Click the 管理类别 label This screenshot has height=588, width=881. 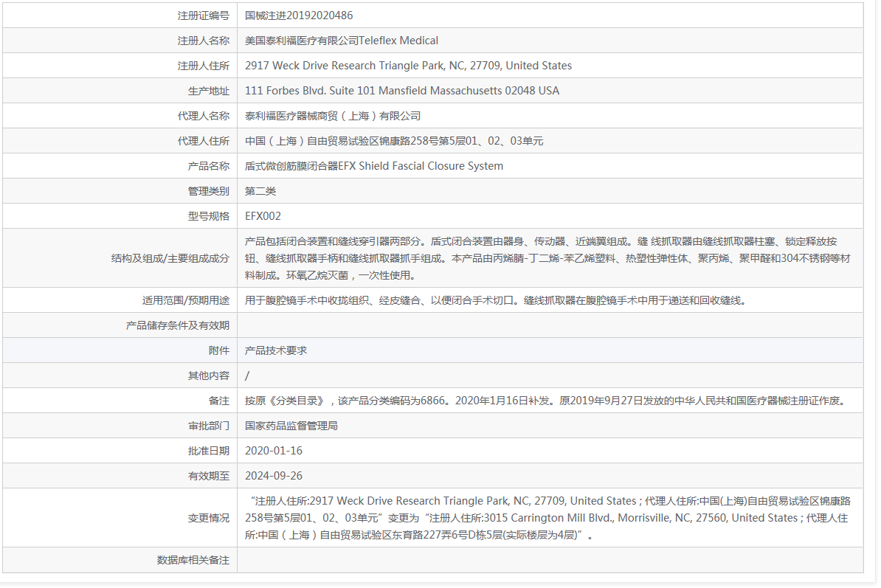point(209,191)
